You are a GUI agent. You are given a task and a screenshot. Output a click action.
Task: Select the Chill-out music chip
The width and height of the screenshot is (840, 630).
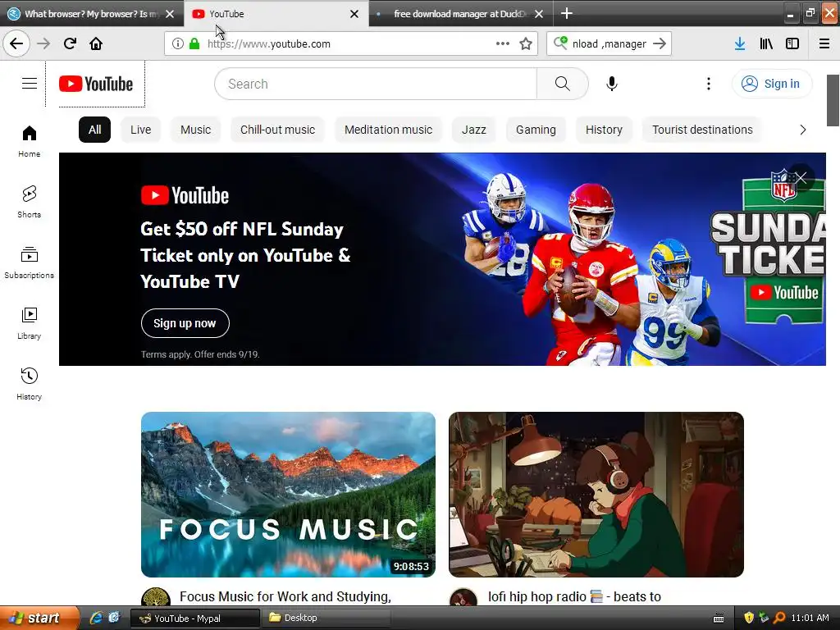tap(277, 130)
